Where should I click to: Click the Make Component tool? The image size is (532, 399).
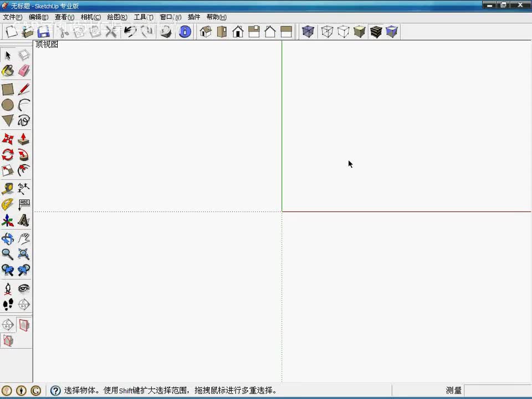click(x=24, y=55)
